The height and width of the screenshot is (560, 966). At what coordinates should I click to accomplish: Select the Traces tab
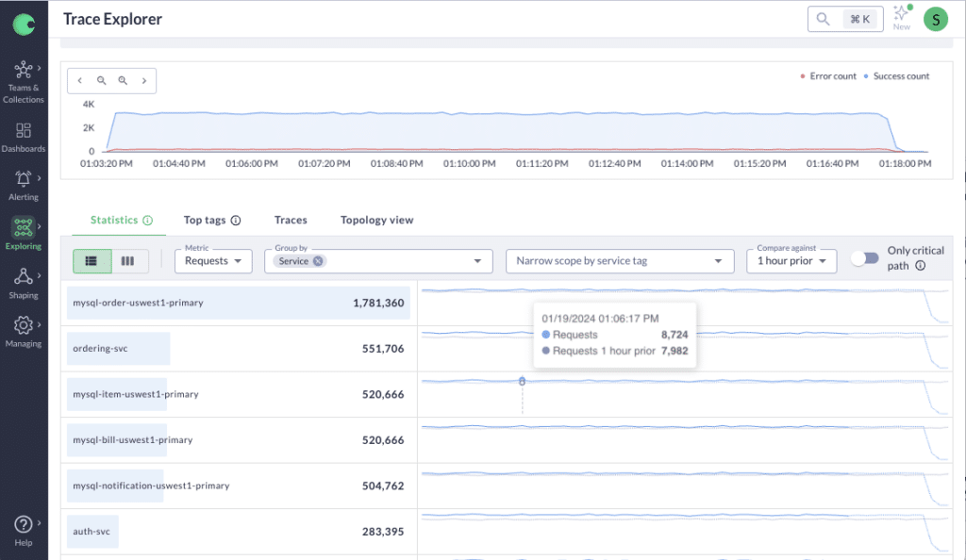tap(291, 220)
